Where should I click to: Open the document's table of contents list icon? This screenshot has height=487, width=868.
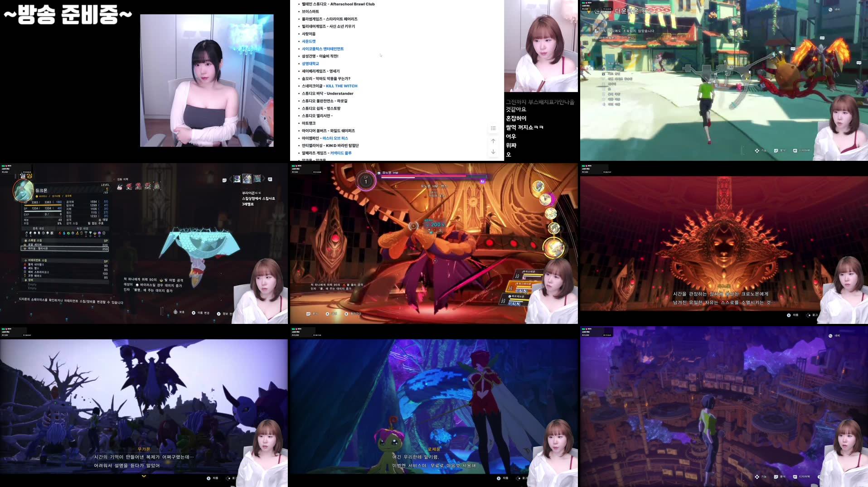coord(493,129)
